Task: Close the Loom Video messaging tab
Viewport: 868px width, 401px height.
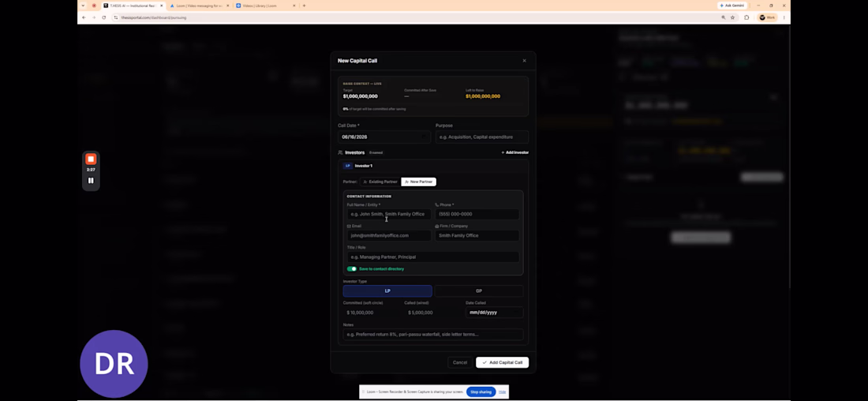Action: tap(227, 6)
